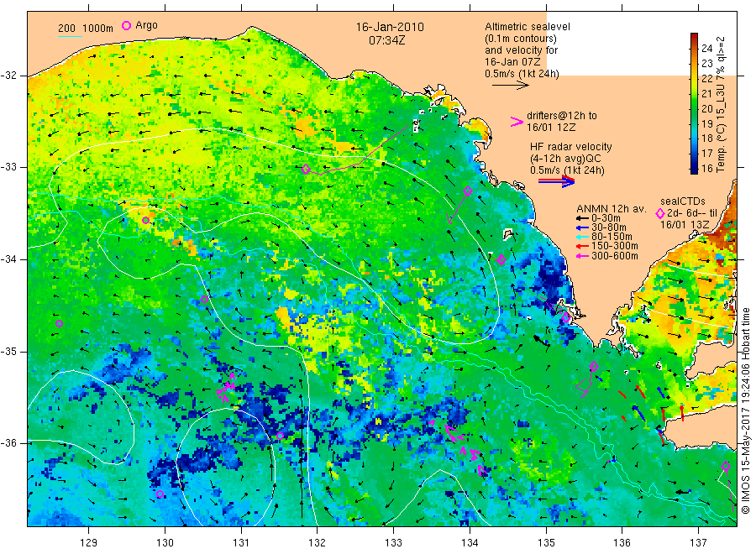Click the seal CTD diamond near 137.35E, 36.25S

click(x=726, y=466)
